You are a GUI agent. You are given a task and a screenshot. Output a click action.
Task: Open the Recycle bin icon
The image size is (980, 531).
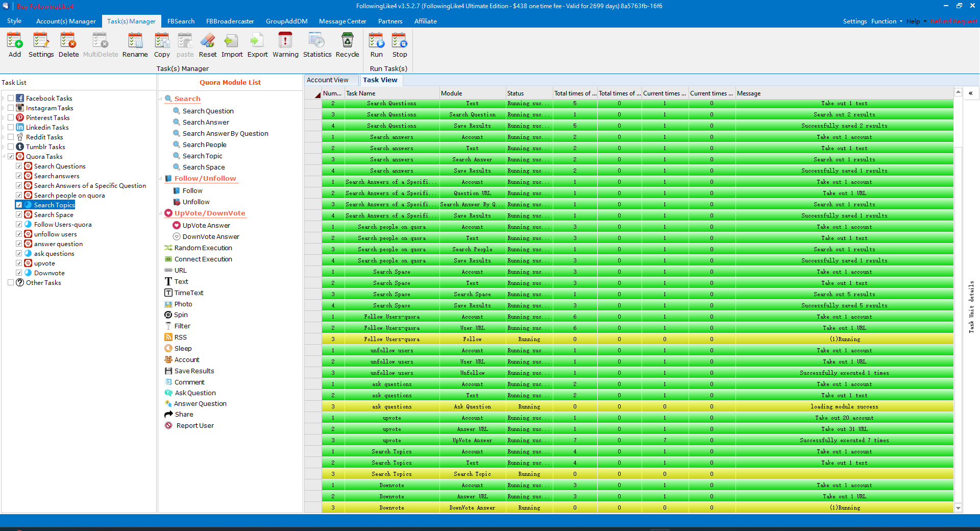click(x=347, y=45)
